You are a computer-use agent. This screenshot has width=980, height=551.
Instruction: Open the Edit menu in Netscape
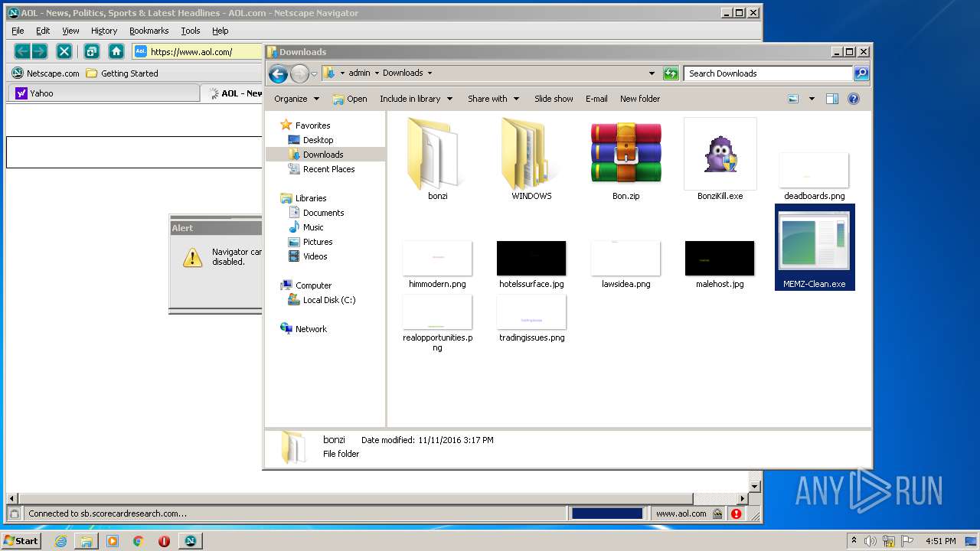(x=43, y=31)
